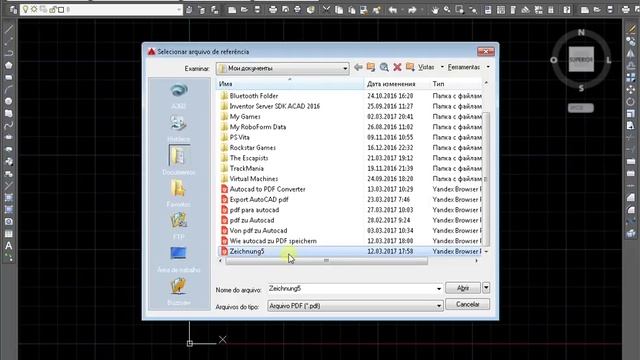The height and width of the screenshot is (360, 640).
Task: Open the Favoritos shortcut in sidebar
Action: [x=178, y=193]
